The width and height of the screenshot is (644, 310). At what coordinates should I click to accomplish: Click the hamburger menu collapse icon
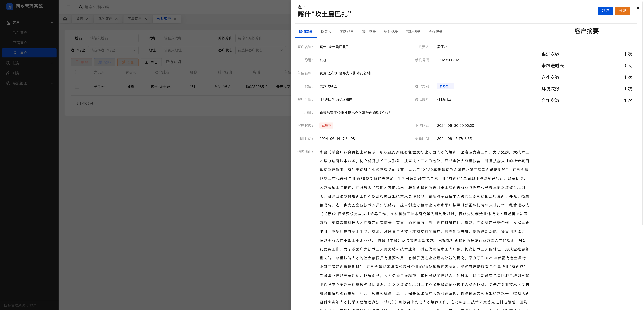click(x=69, y=7)
